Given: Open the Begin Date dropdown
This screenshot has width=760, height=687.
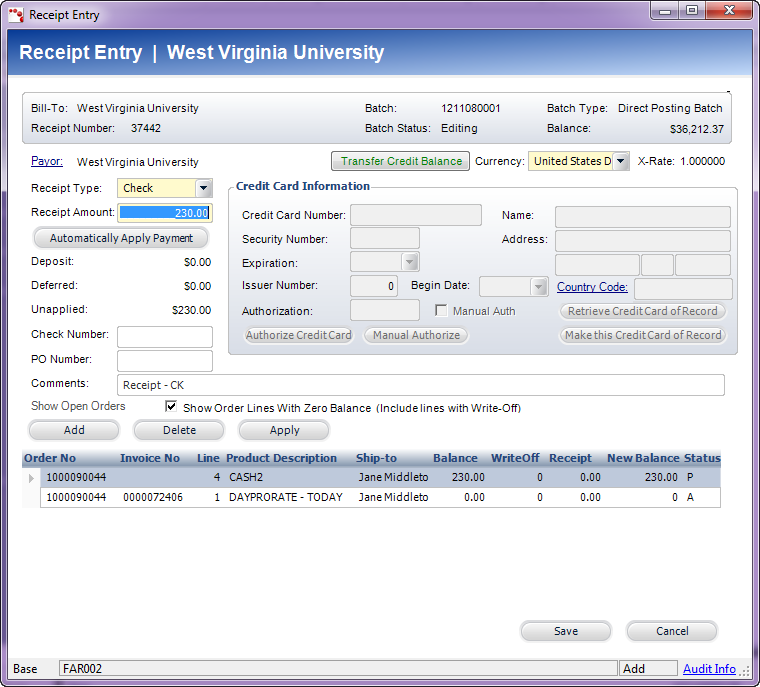Looking at the screenshot, I should tap(538, 287).
